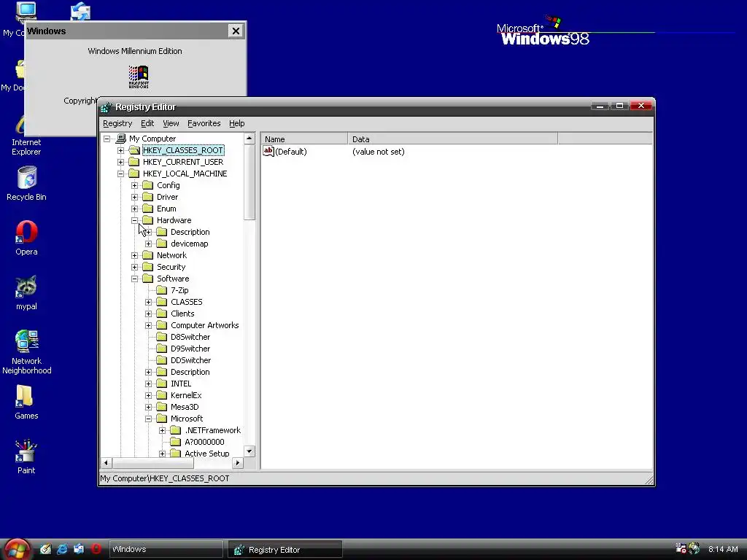Screen dimensions: 747x560
Task: Select the My Computer root icon in registry tree
Action: coord(121,139)
